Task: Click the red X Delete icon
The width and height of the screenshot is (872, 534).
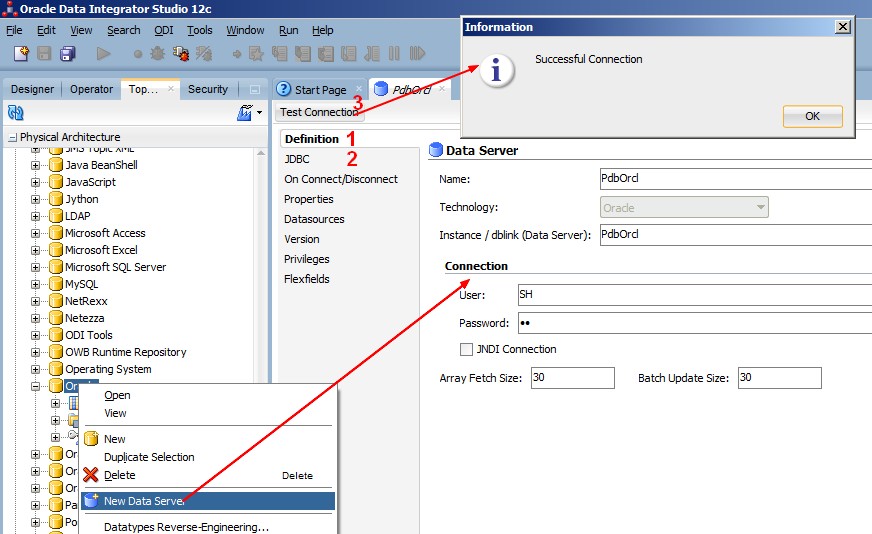Action: pyautogui.click(x=91, y=475)
